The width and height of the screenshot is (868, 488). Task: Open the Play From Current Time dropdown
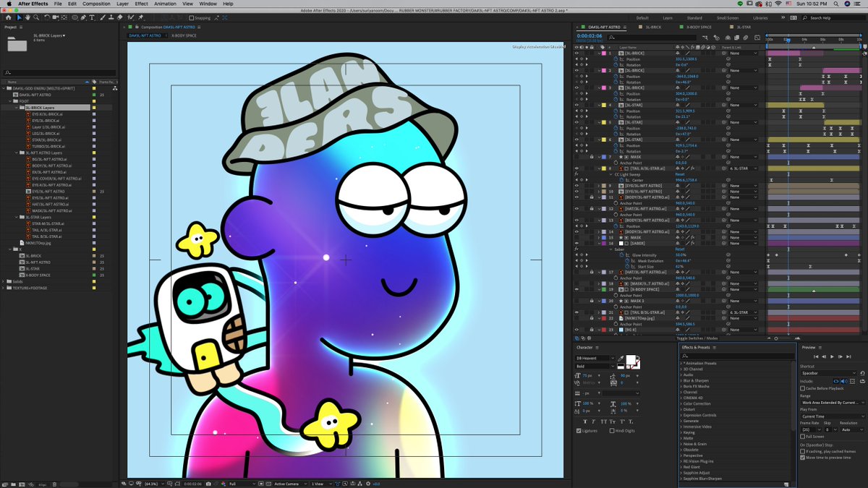(833, 416)
